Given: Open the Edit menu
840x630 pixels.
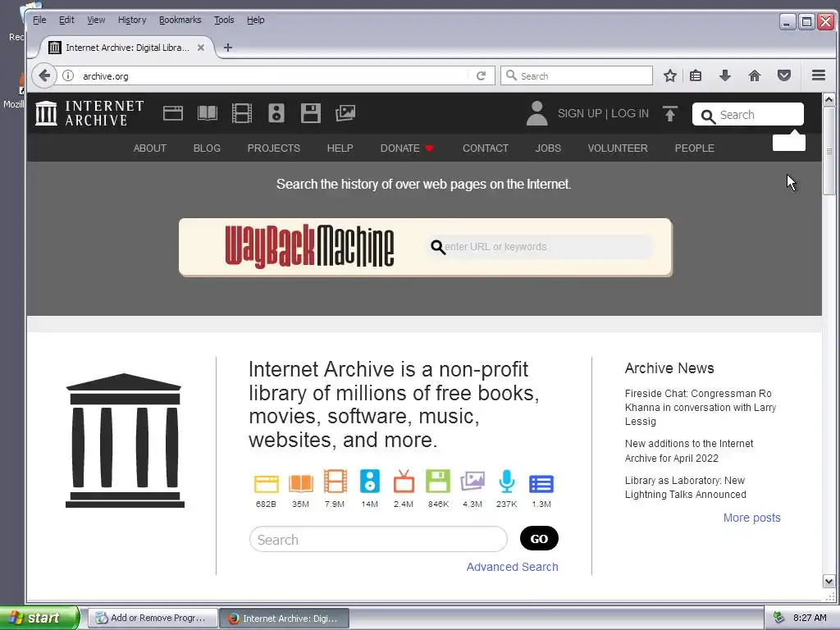Looking at the screenshot, I should click(66, 20).
